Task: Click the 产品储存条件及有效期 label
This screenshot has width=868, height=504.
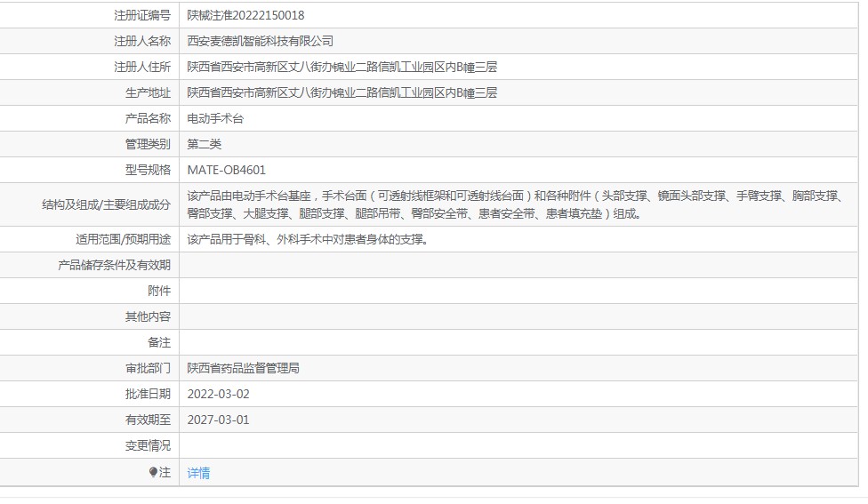Action: coord(114,265)
